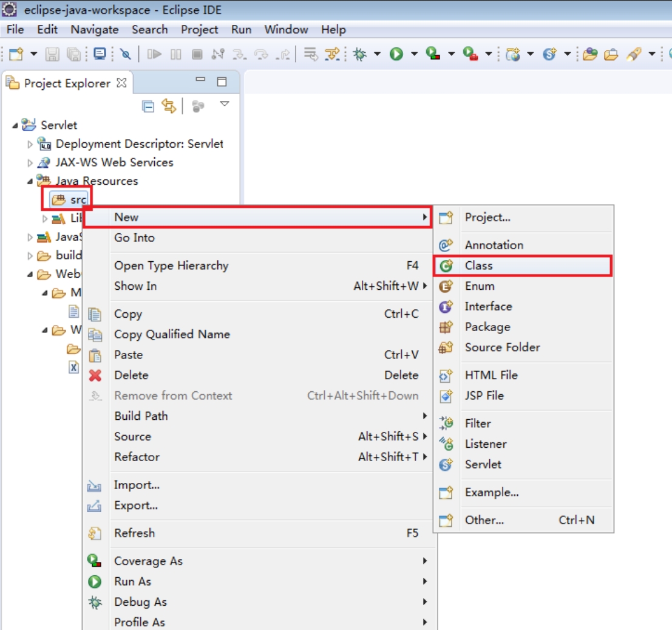Click the Enum icon in New submenu
This screenshot has width=672, height=630.
pyautogui.click(x=446, y=286)
